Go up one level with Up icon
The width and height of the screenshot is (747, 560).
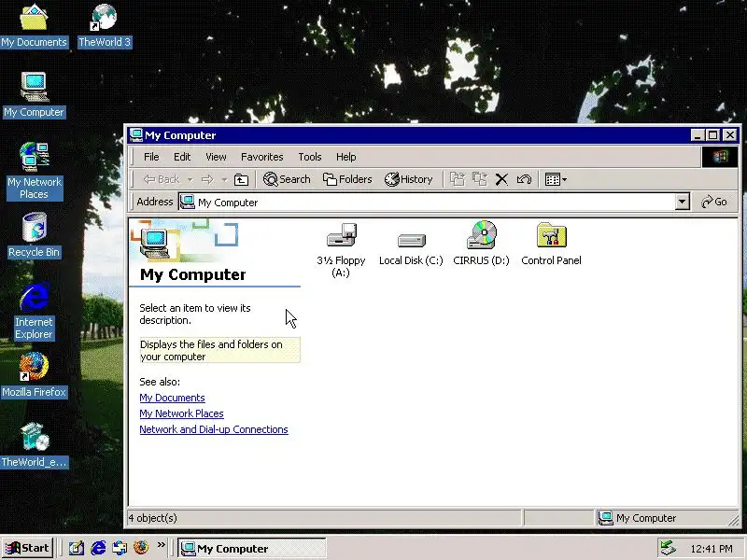(241, 179)
